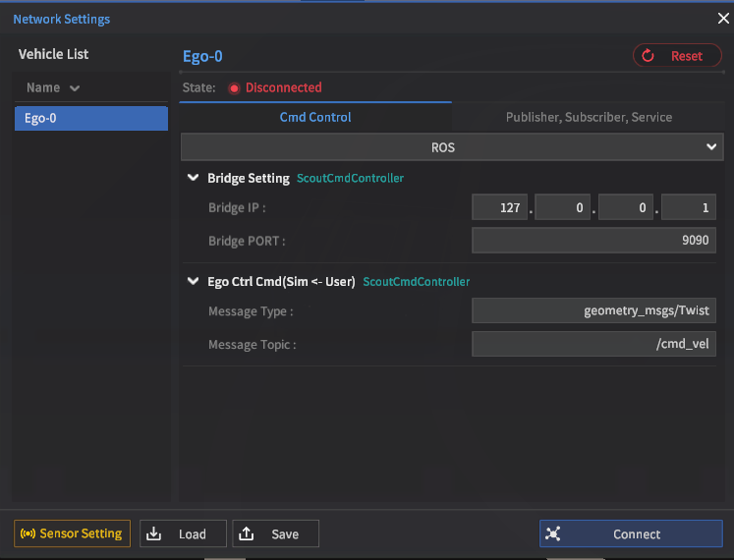Click the Connect button
The width and height of the screenshot is (734, 560).
pyautogui.click(x=631, y=533)
